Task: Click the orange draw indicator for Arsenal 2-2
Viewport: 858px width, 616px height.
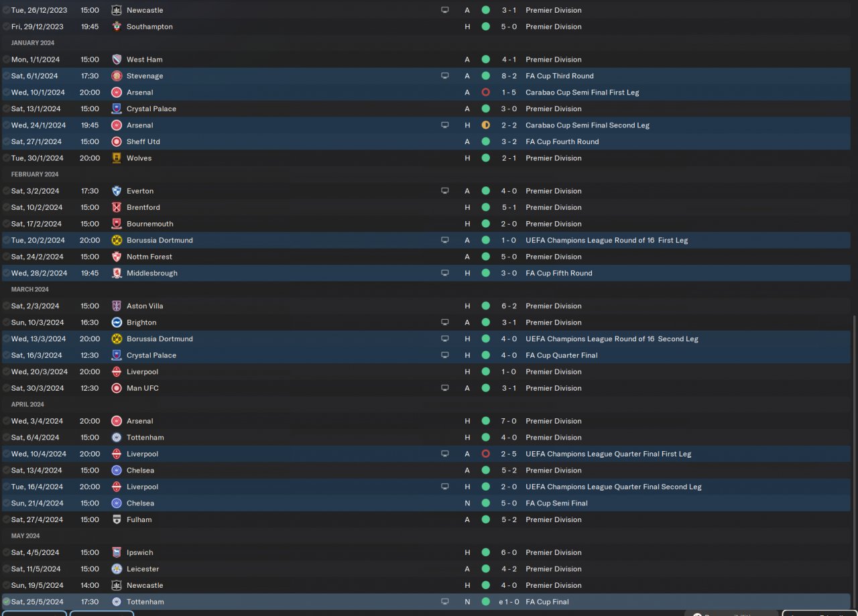Action: pos(485,125)
